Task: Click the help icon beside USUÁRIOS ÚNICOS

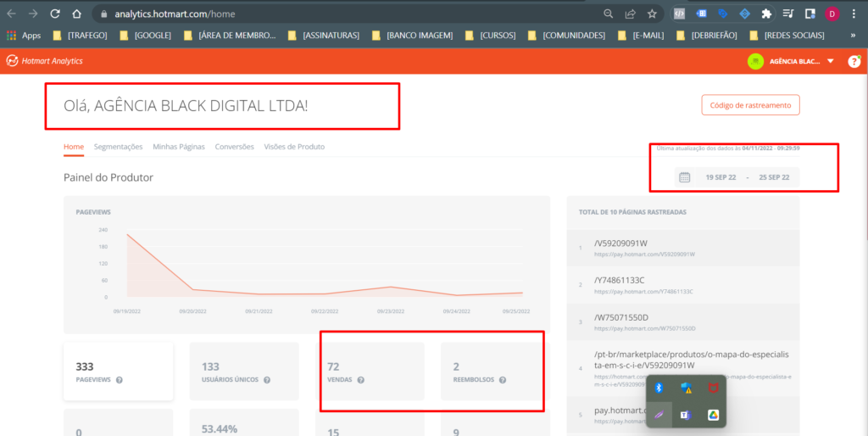Action: click(x=267, y=380)
